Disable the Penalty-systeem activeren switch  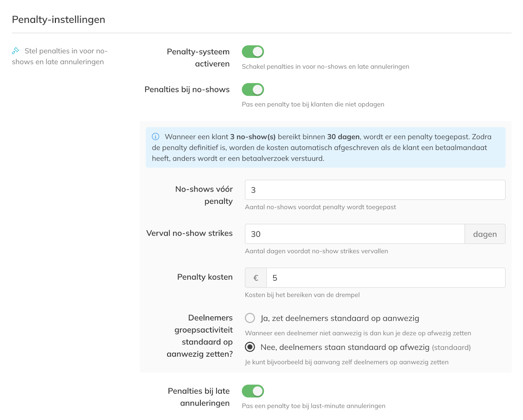click(x=253, y=52)
